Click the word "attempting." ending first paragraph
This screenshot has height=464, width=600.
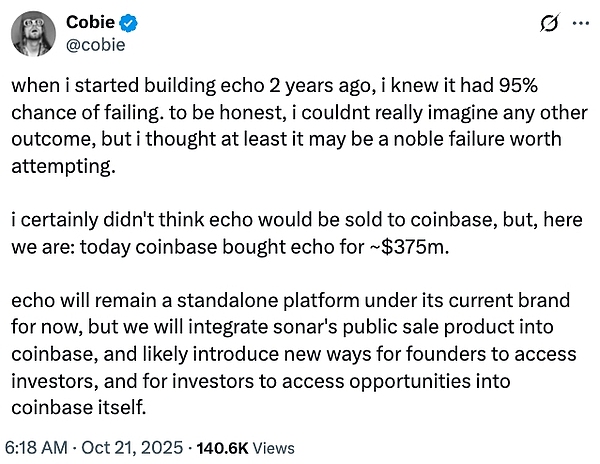pyautogui.click(x=56, y=165)
